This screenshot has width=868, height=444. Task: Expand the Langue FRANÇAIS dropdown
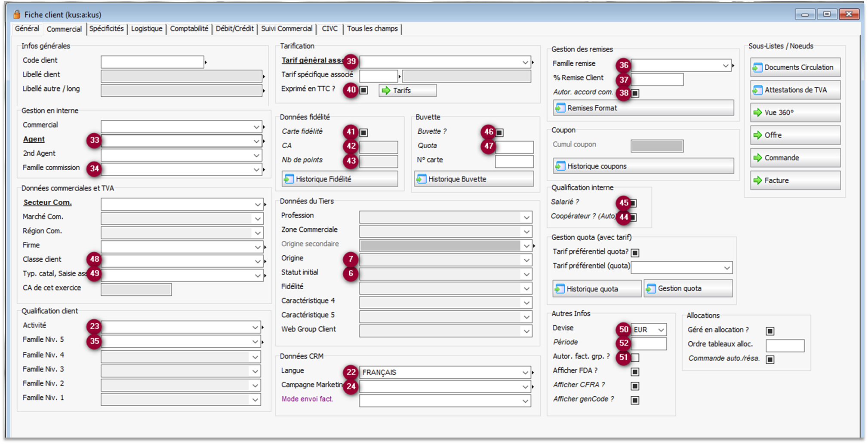(525, 372)
